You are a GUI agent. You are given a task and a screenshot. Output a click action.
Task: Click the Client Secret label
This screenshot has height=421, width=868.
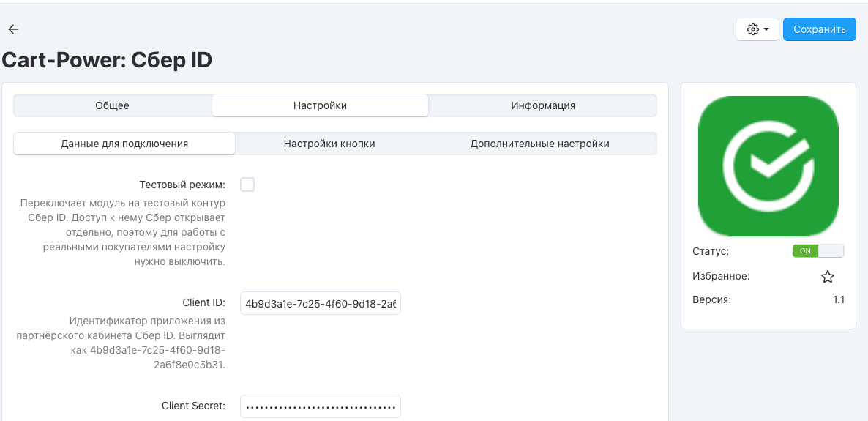coord(194,406)
